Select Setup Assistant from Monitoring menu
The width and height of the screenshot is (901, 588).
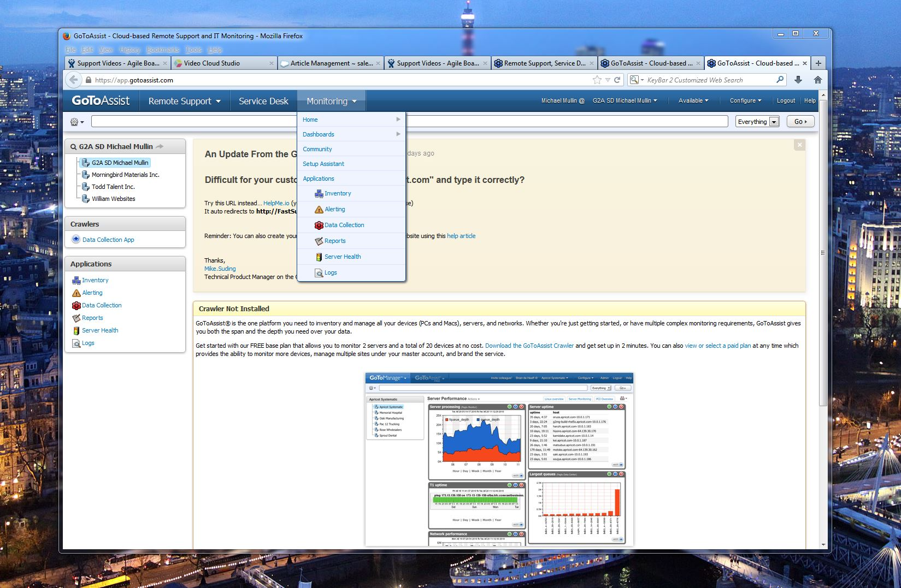(351, 164)
